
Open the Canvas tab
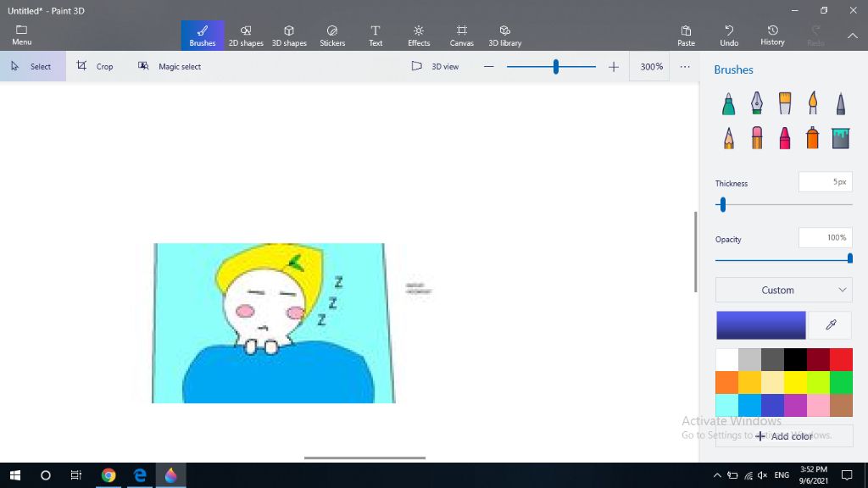coord(462,36)
